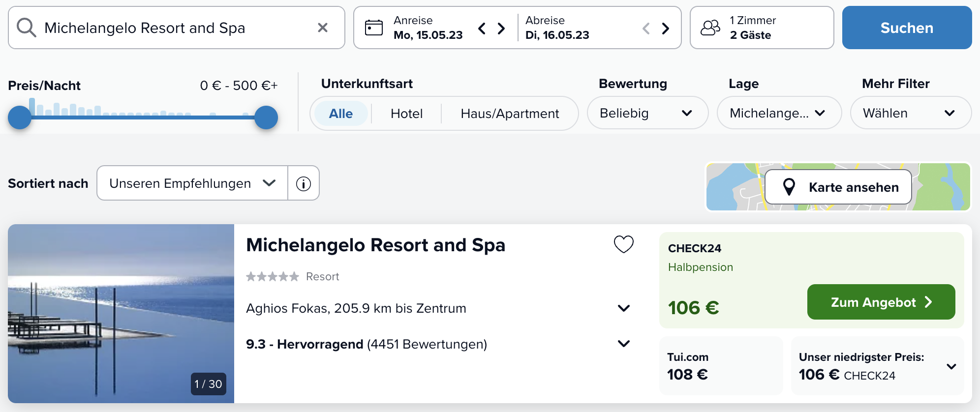The width and height of the screenshot is (980, 412).
Task: Open the Lage location dropdown
Action: click(x=779, y=113)
